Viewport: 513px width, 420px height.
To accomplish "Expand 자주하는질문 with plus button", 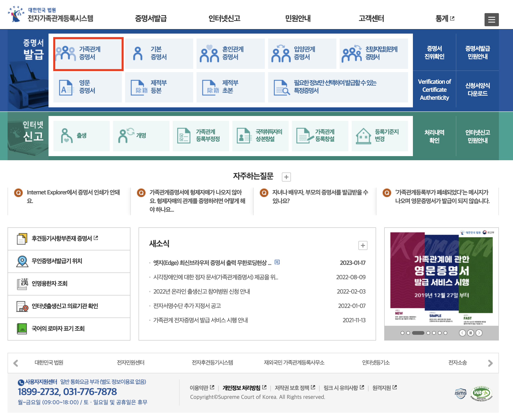I will tap(286, 177).
